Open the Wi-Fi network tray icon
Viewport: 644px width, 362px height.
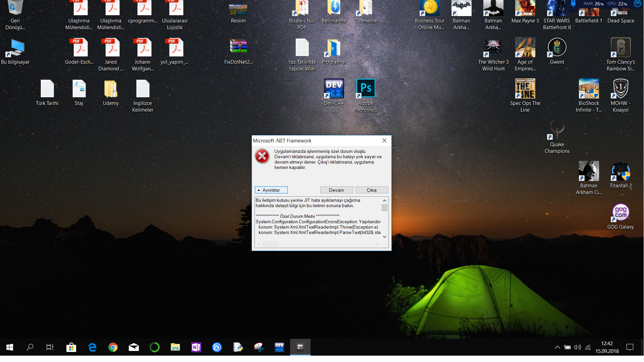click(588, 347)
